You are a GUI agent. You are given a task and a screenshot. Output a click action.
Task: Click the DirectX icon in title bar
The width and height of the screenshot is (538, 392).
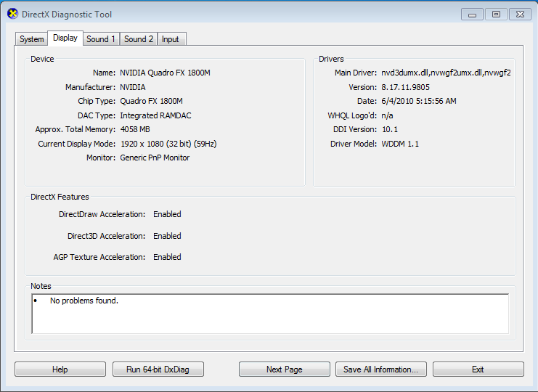pyautogui.click(x=12, y=14)
